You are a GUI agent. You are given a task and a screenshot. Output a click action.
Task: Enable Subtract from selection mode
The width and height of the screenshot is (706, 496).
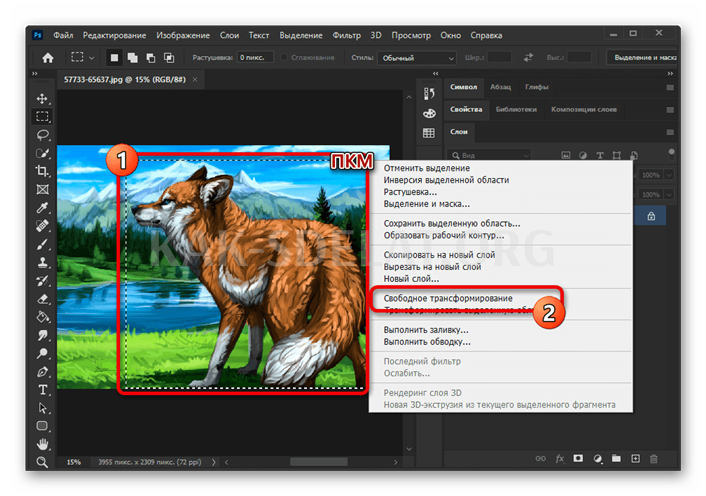coord(151,58)
